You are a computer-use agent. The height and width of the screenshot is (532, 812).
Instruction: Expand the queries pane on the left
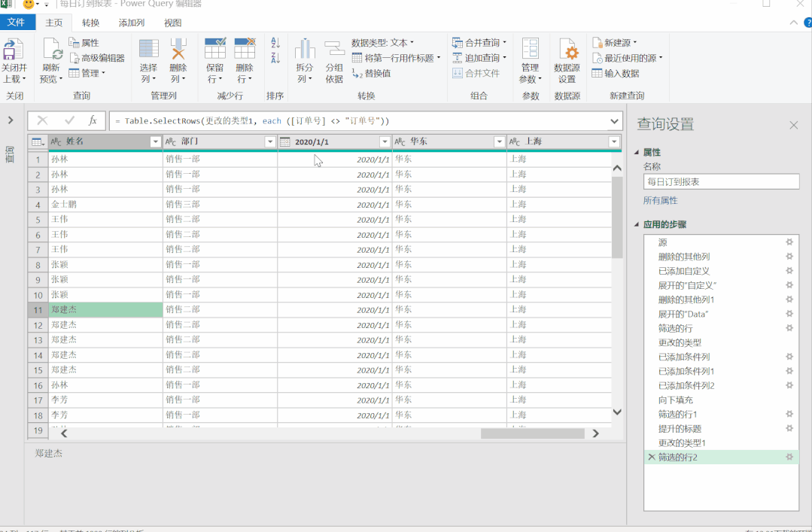pos(10,120)
